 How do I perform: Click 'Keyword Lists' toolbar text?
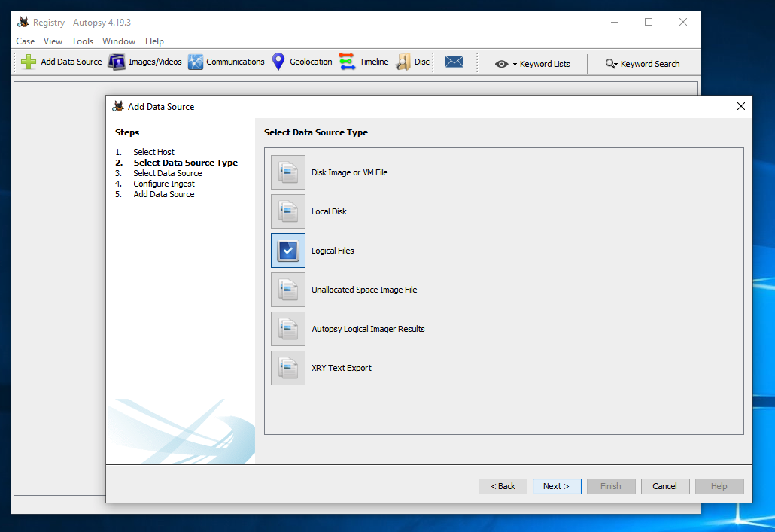coord(545,64)
